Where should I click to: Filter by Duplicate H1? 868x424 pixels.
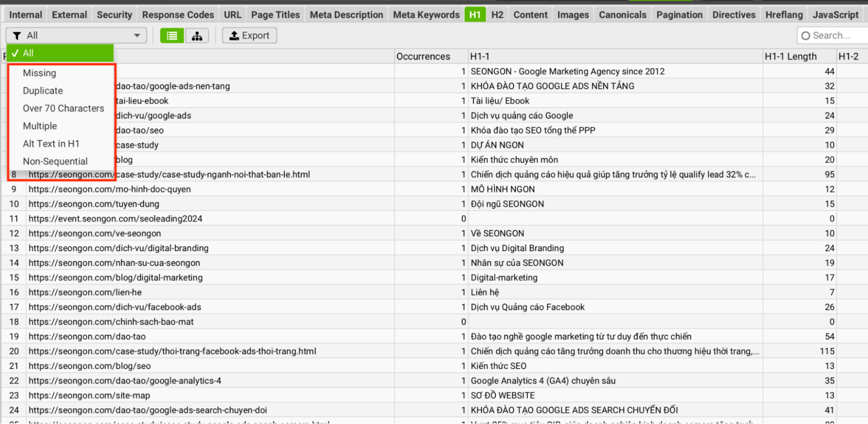[x=43, y=91]
